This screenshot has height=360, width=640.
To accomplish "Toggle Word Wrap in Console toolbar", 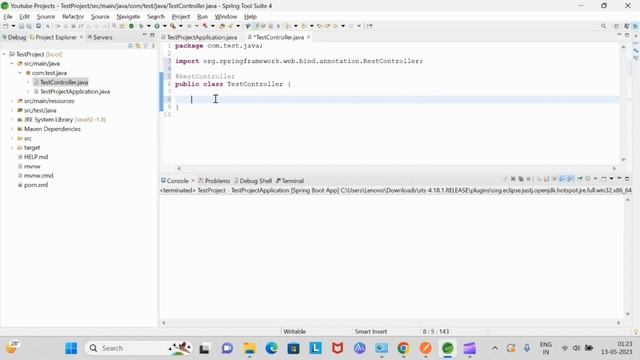I will pyautogui.click(x=554, y=179).
